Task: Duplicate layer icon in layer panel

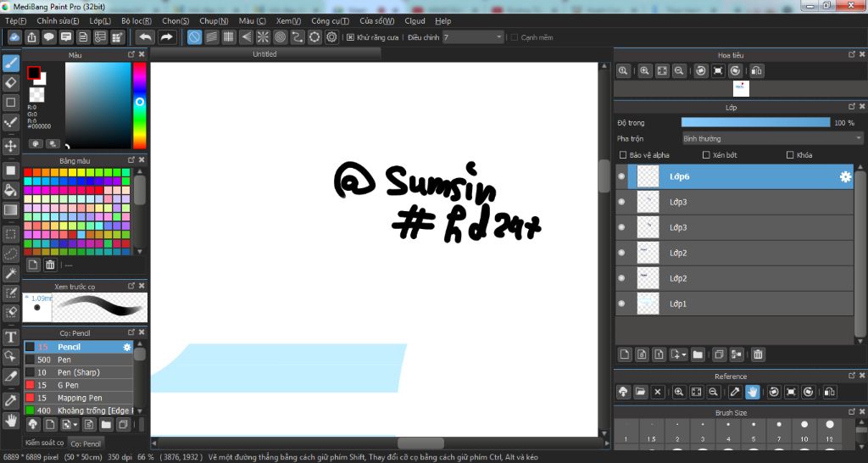Action: (719, 354)
